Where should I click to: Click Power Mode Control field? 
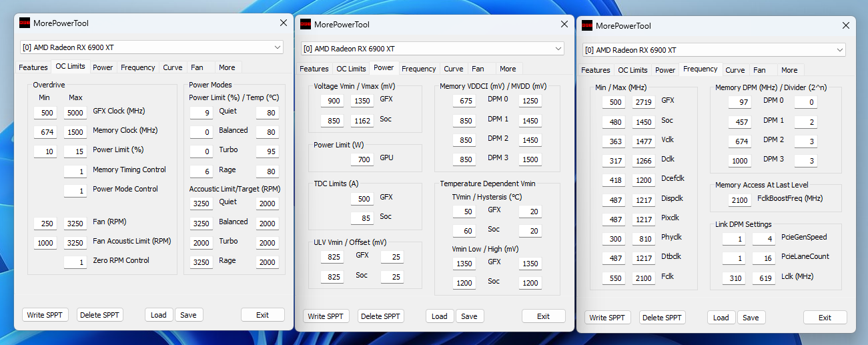(75, 191)
